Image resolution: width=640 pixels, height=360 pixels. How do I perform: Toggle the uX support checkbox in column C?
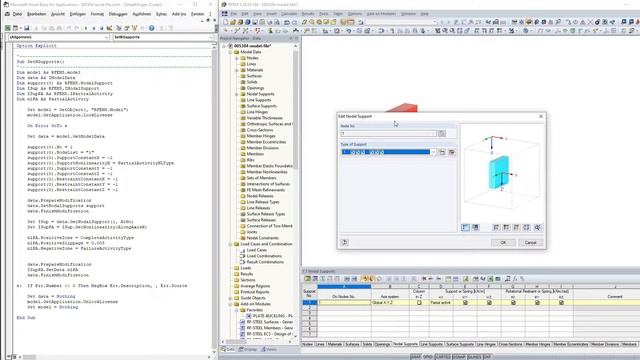click(419, 302)
